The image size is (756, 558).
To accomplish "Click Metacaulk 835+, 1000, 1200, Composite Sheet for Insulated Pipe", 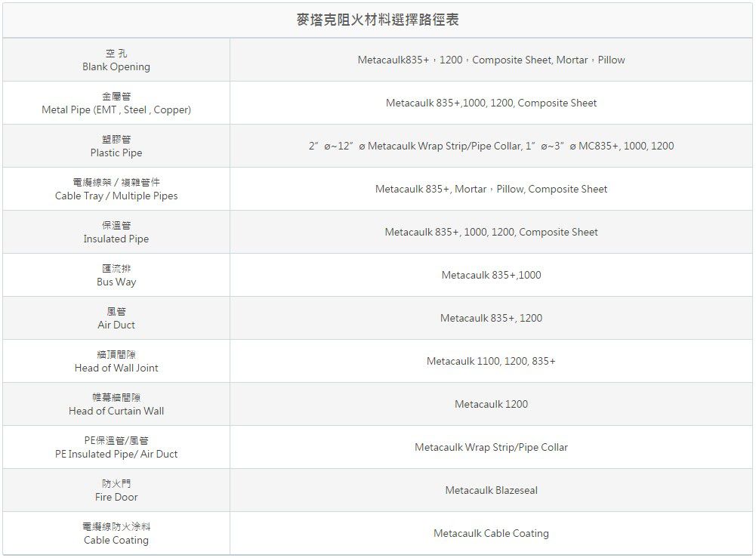I will click(x=492, y=232).
